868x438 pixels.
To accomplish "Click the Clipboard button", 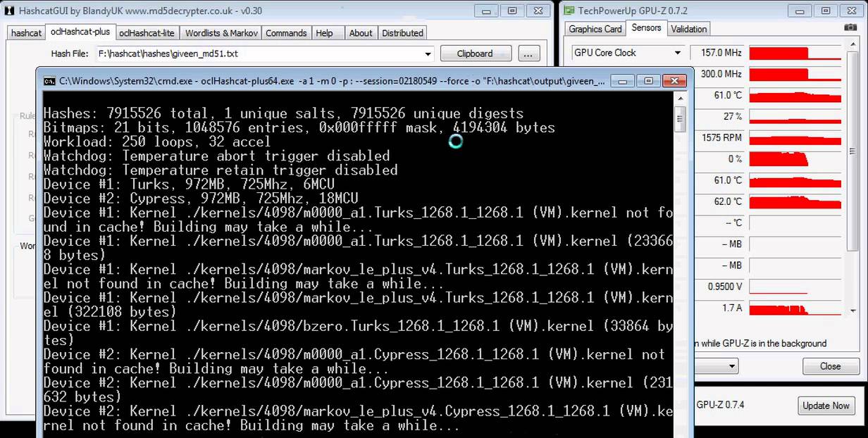I will pos(475,54).
